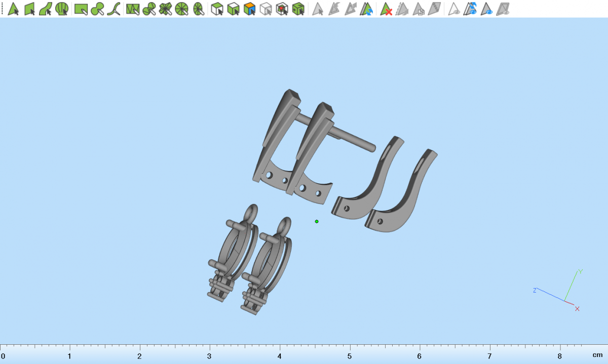Click the dark triangle with blue eye
The image size is (608, 364).
click(x=487, y=9)
